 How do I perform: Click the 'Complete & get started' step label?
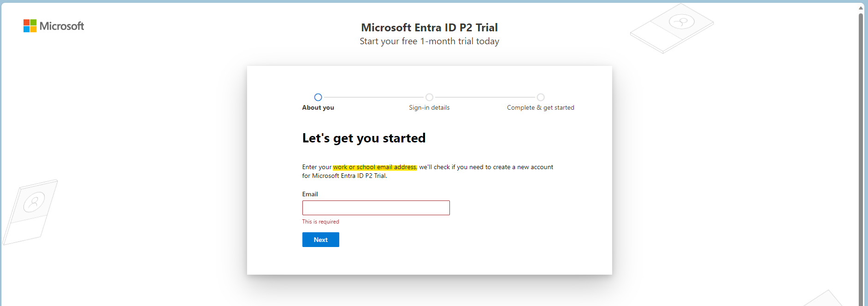point(541,107)
